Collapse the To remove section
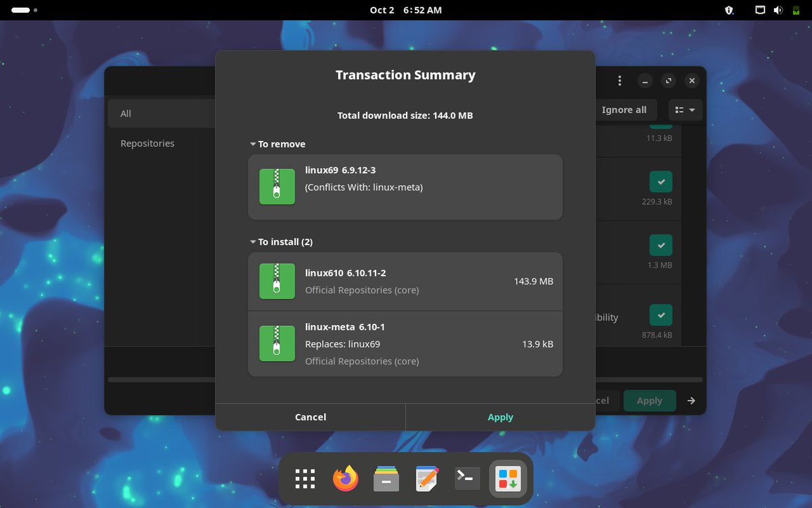This screenshot has width=812, height=508. [x=277, y=144]
